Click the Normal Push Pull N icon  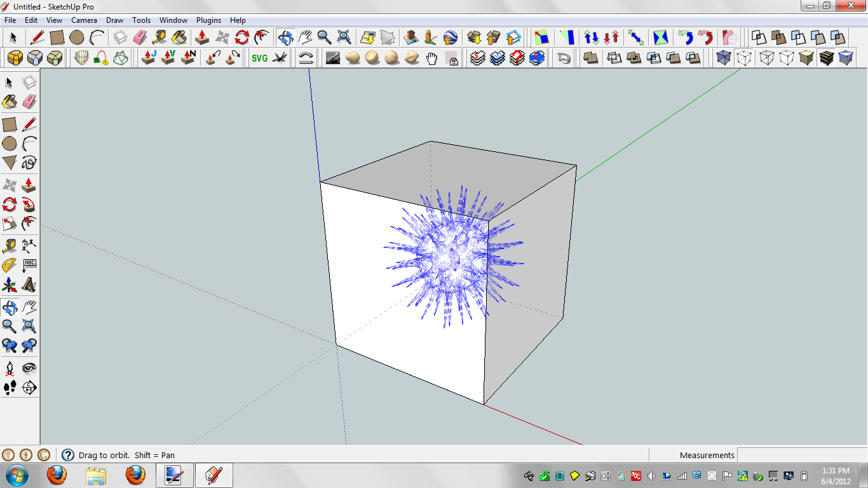tap(188, 58)
